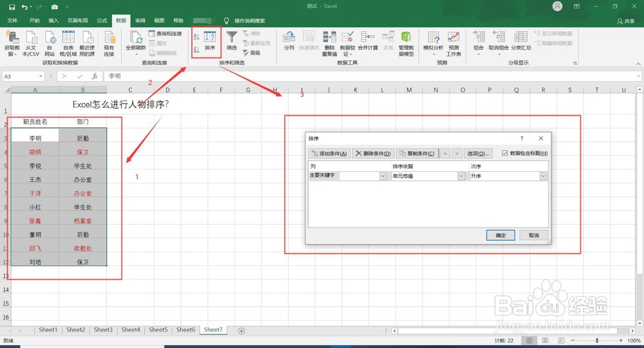The width and height of the screenshot is (644, 348).
Task: Click the help question mark in 排序 dialog
Action: (x=522, y=139)
